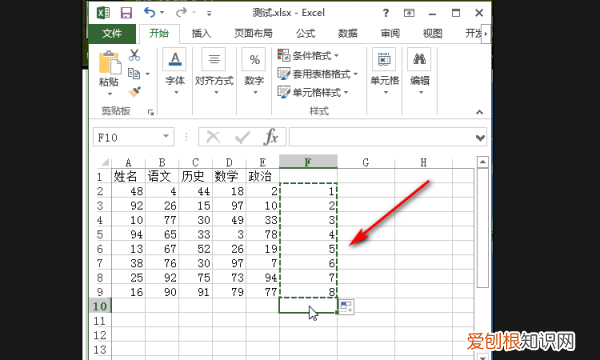The height and width of the screenshot is (360, 600).
Task: Select the Format Painter brush
Action: (134, 91)
